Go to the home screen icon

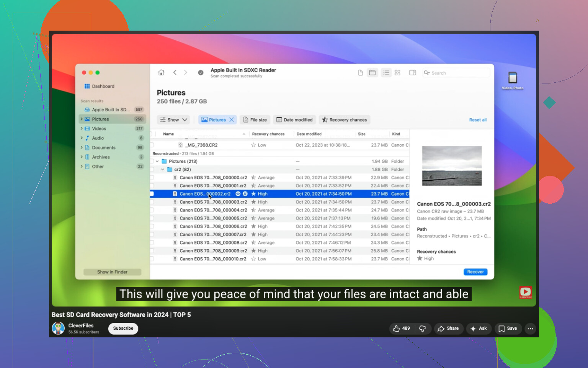point(161,72)
